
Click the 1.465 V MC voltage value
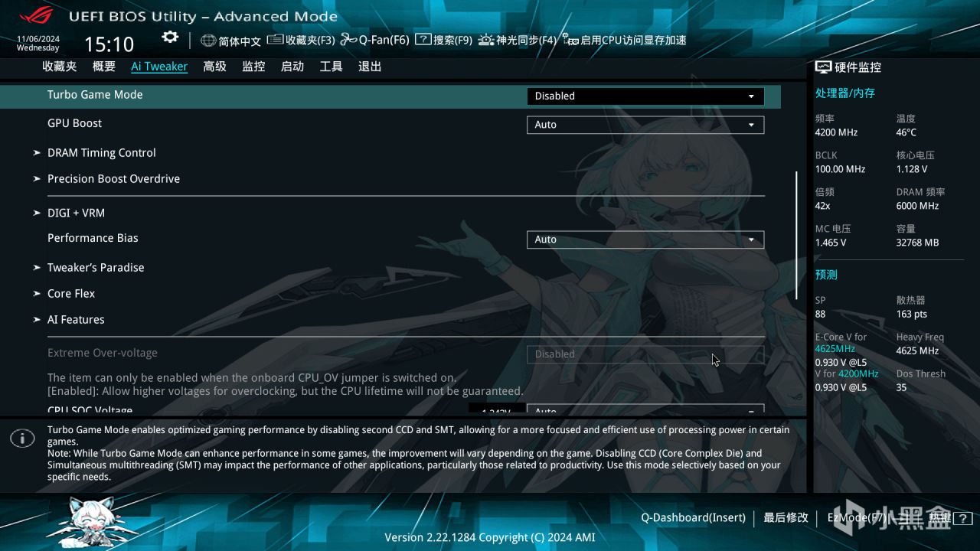click(831, 243)
